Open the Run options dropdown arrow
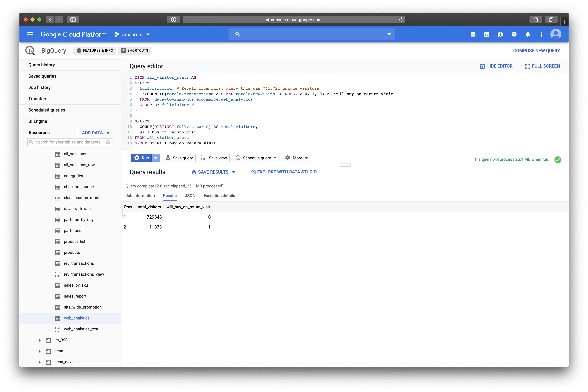The height and width of the screenshot is (392, 588). pyautogui.click(x=155, y=158)
